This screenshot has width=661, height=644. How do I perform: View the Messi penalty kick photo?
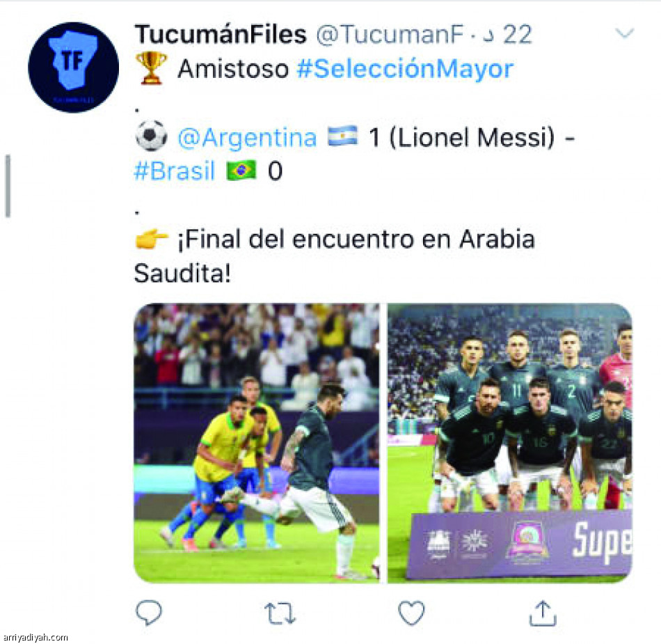(257, 443)
